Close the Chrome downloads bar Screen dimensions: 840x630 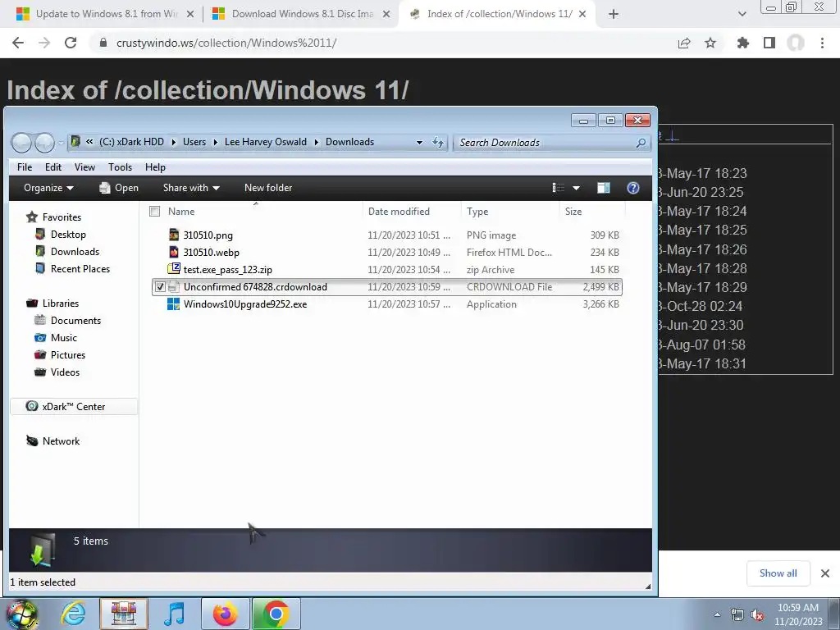[825, 573]
